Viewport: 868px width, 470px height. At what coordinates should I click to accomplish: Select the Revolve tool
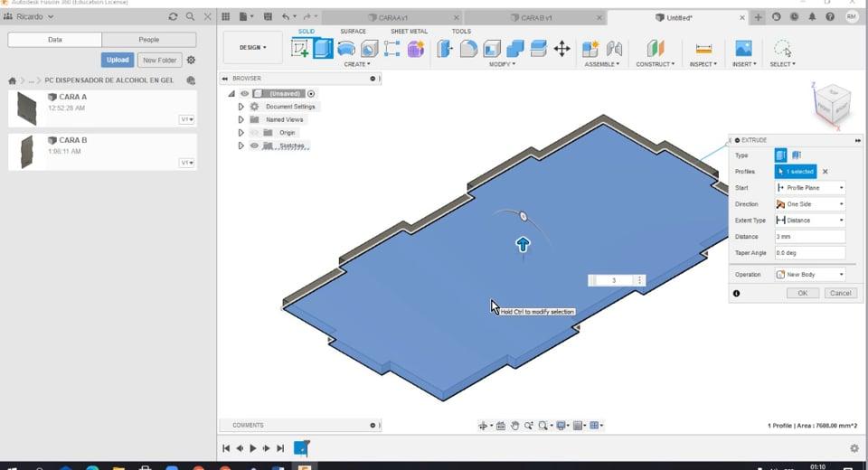tap(346, 49)
